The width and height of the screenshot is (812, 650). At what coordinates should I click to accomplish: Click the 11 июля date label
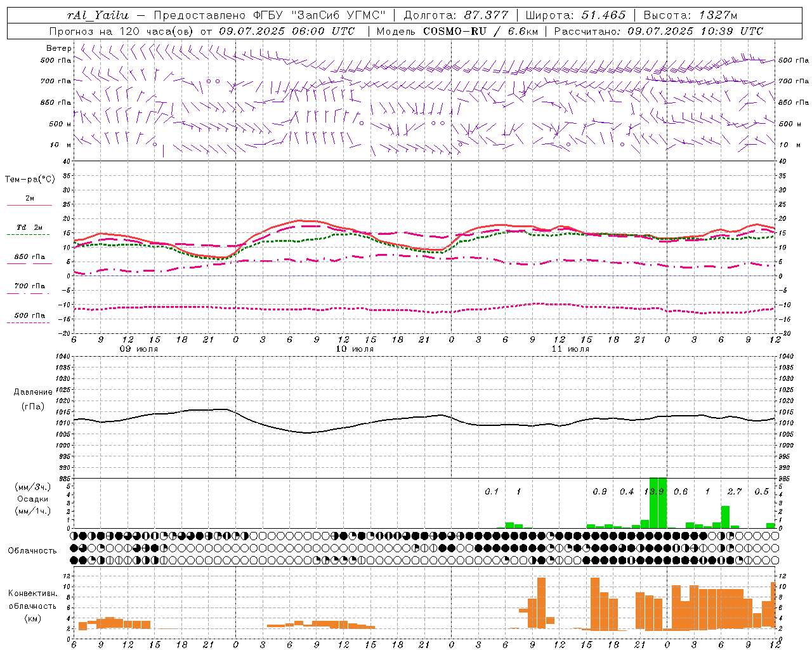tap(570, 349)
